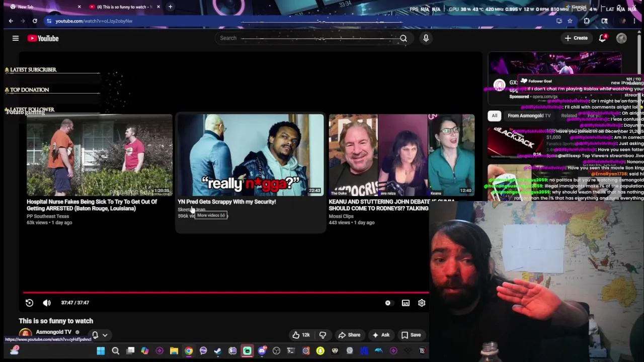This screenshot has width=644, height=362.
Task: Click the Mossi Clips channel name
Action: coord(341,216)
